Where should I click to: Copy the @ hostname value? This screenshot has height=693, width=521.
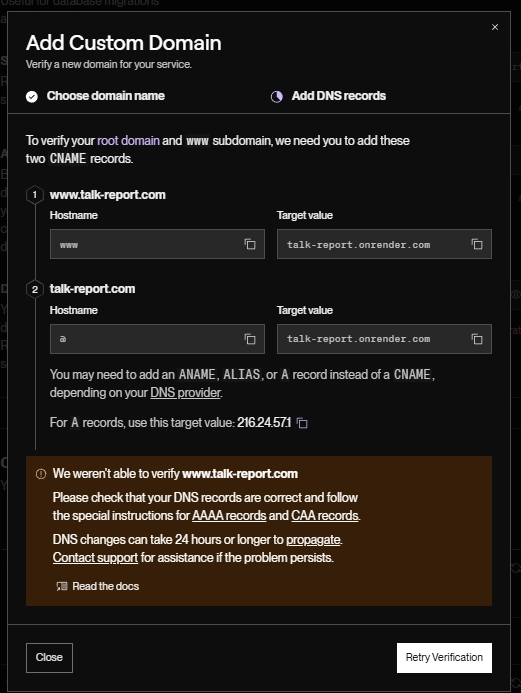250,339
